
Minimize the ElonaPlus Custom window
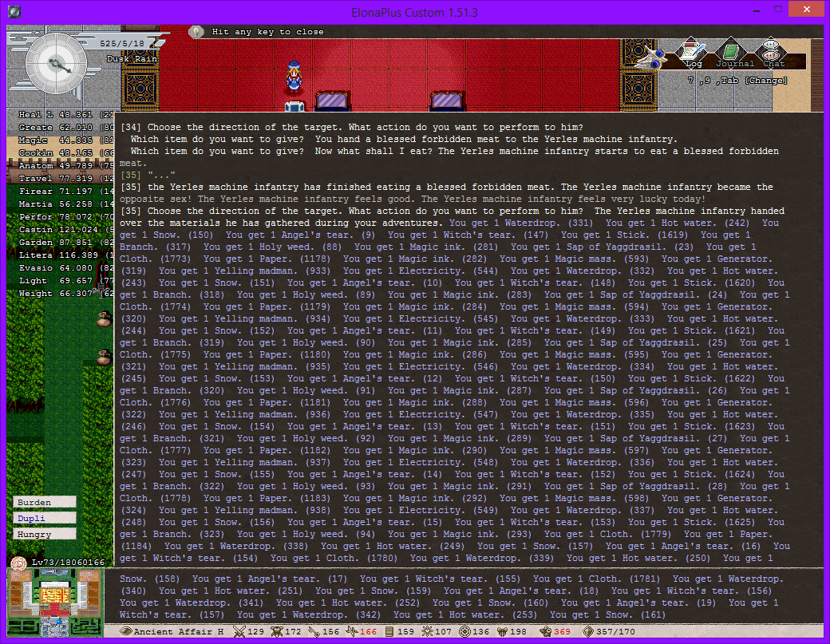pos(757,10)
